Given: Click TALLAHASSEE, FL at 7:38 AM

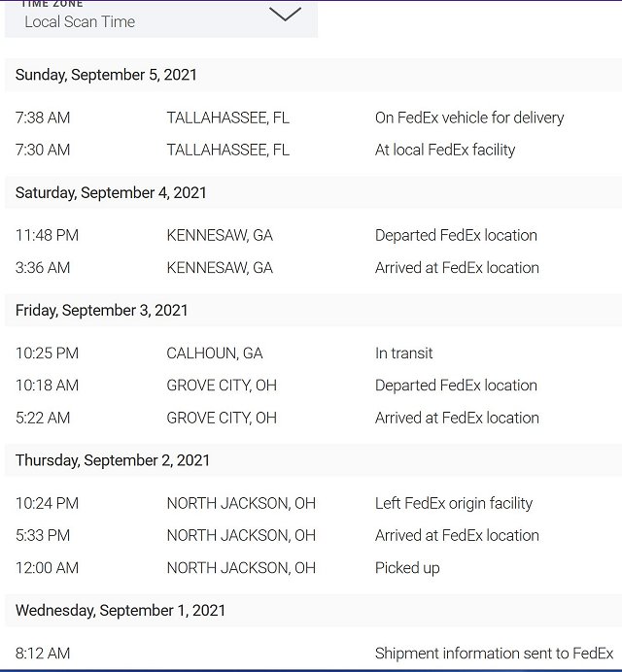Looking at the screenshot, I should pos(227,118).
